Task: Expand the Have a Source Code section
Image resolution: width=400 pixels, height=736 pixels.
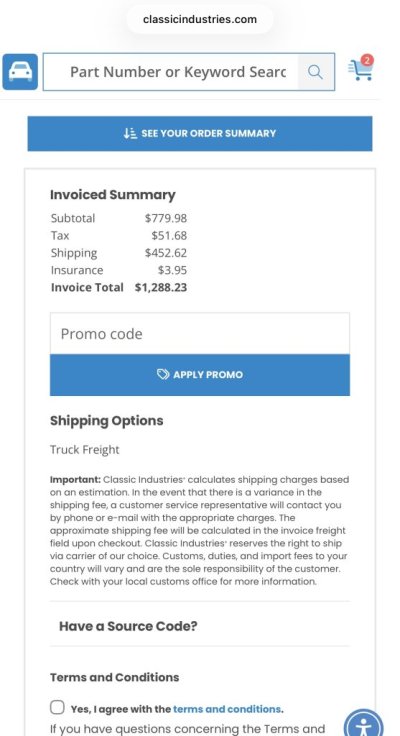Action: [x=200, y=626]
